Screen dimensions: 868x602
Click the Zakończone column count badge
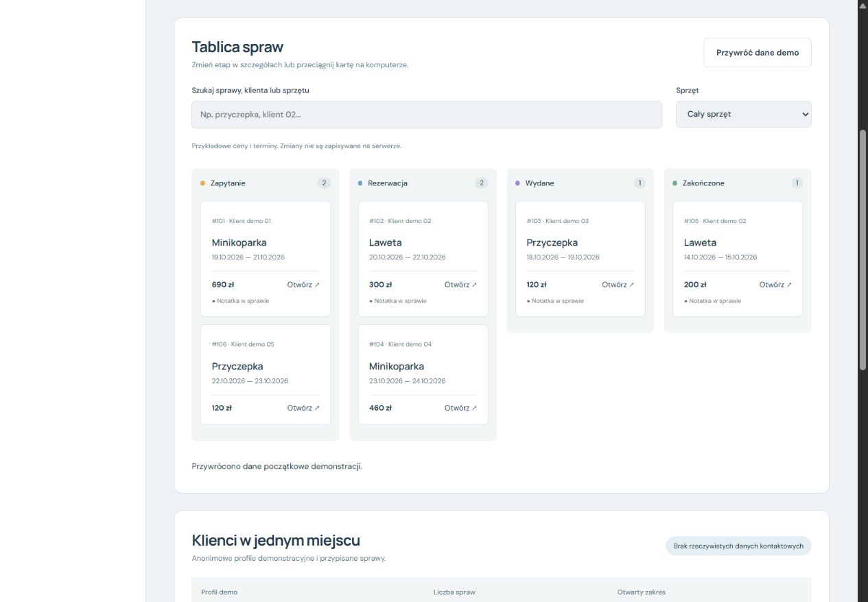click(x=797, y=183)
